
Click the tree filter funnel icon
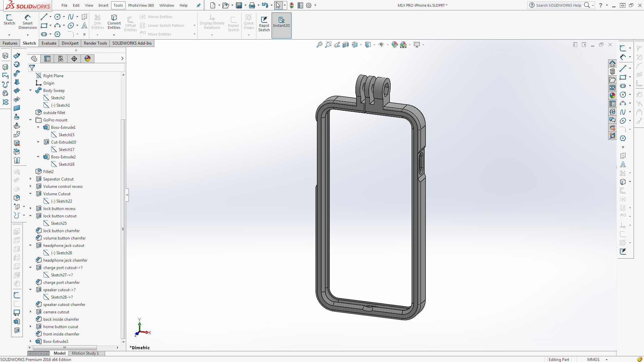click(x=32, y=68)
